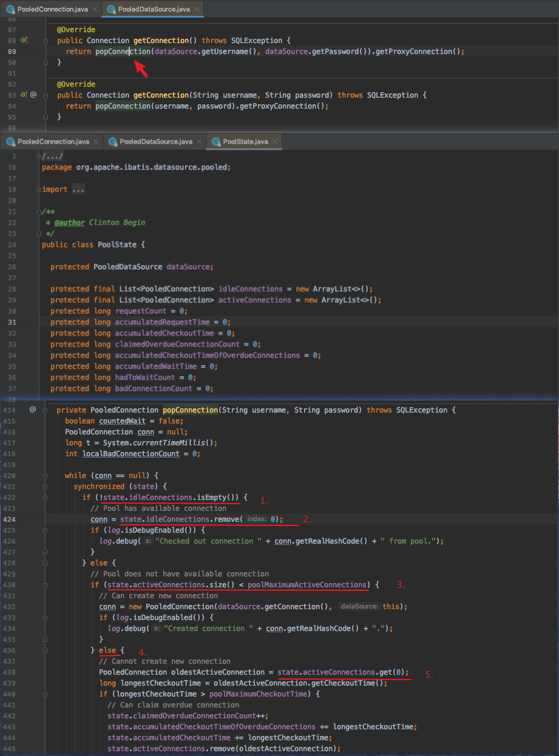559x756 pixels.
Task: Click the @ gutter marker at line 414
Action: (x=33, y=410)
